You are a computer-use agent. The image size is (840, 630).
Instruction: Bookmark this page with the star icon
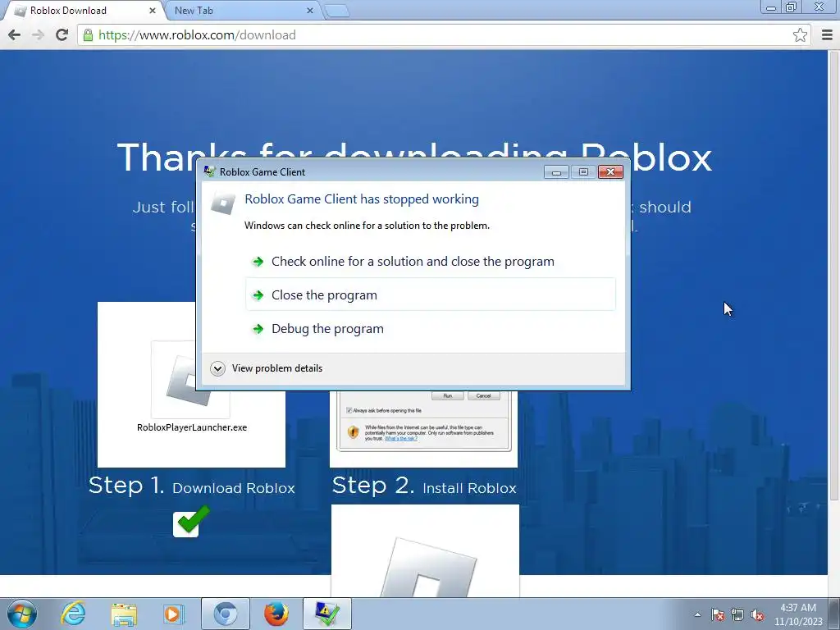[x=800, y=34]
